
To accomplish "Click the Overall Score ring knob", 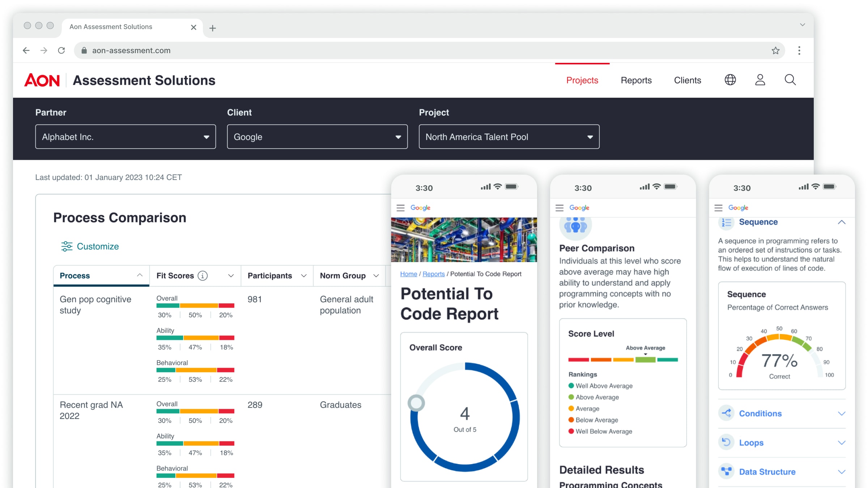I will 416,403.
